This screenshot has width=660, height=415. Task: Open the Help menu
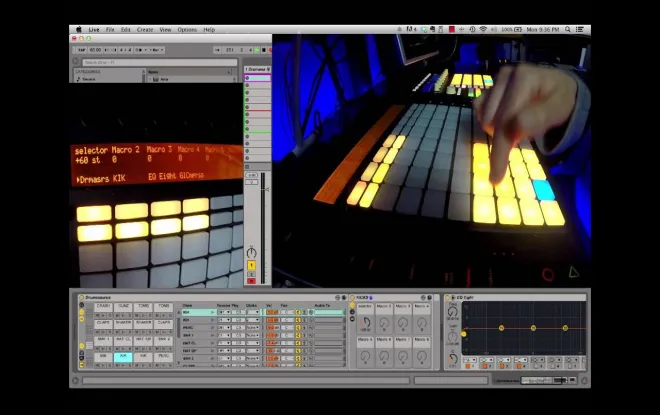[x=209, y=29]
